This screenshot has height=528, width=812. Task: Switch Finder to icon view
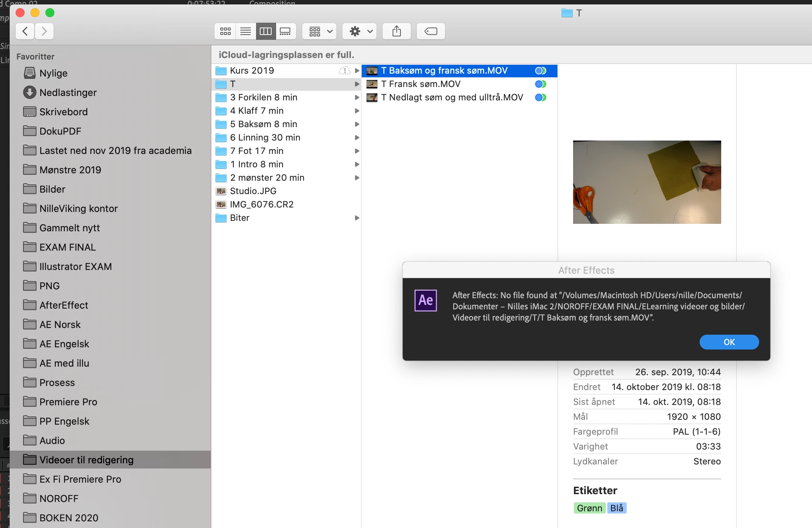(x=225, y=31)
